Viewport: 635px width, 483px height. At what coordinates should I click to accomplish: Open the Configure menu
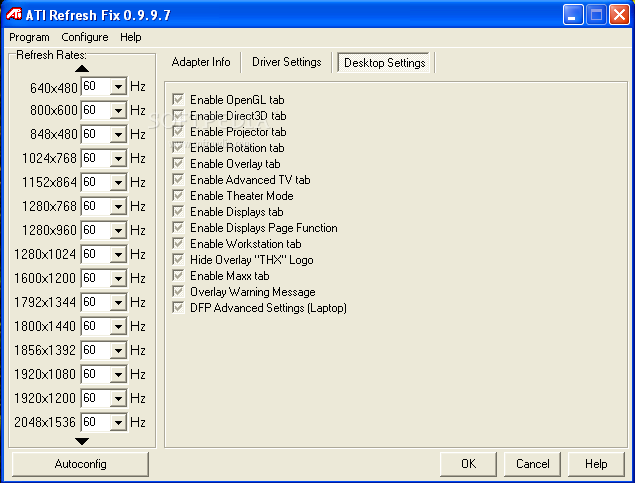pyautogui.click(x=85, y=37)
